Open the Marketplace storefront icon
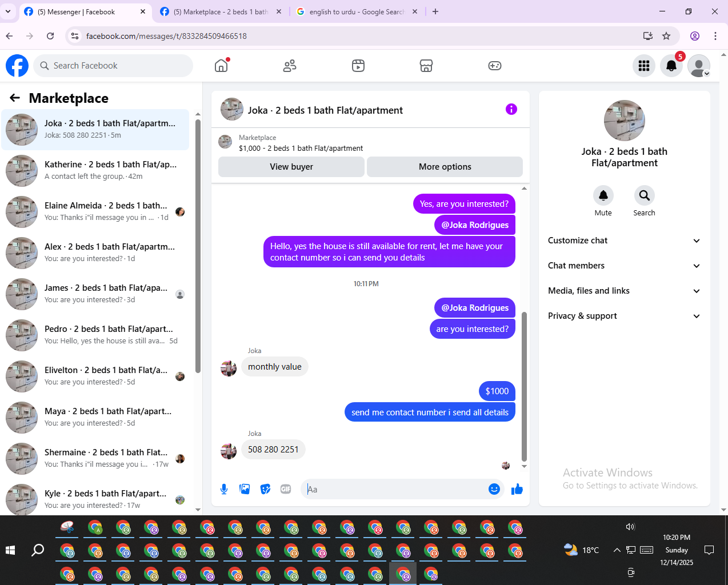The width and height of the screenshot is (728, 585). click(x=426, y=66)
